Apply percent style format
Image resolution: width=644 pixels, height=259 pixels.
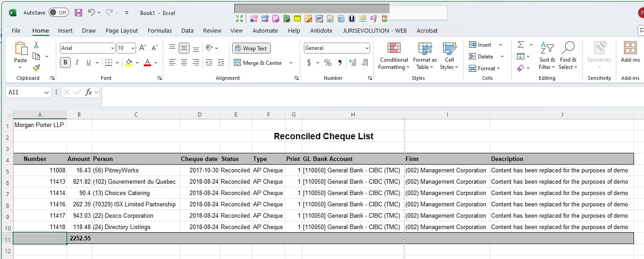pos(328,63)
